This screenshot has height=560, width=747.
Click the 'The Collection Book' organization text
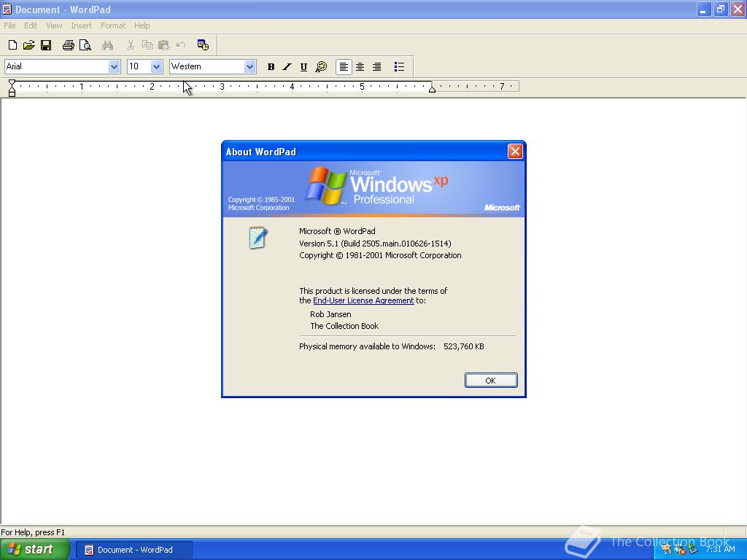click(344, 326)
